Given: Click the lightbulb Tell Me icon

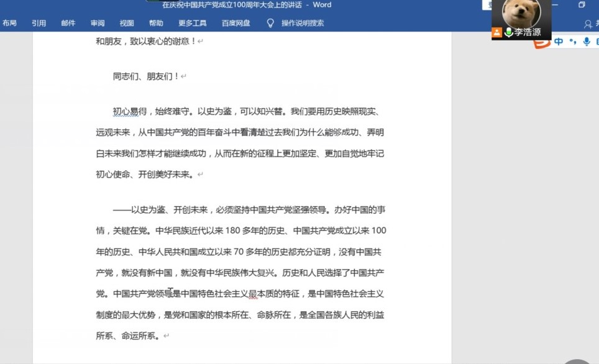Looking at the screenshot, I should (x=270, y=23).
